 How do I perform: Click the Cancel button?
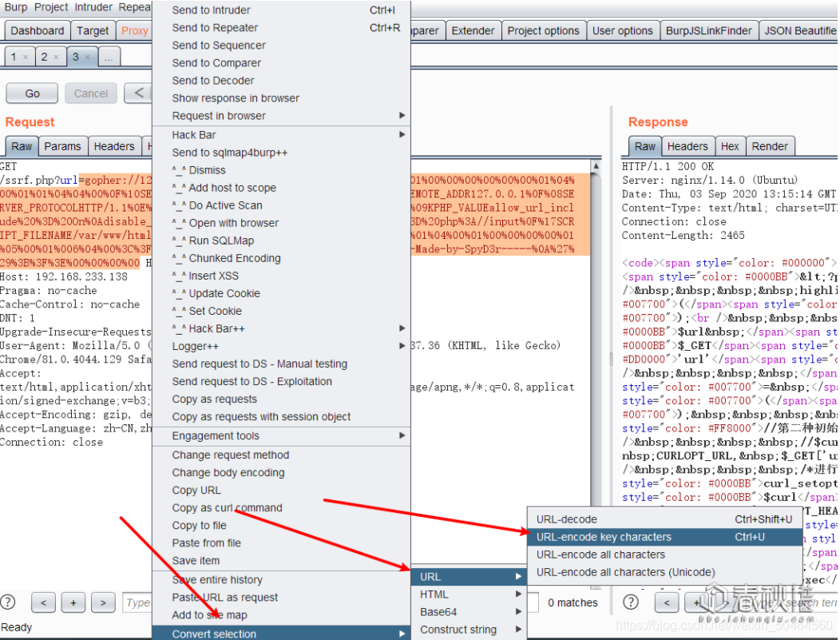point(91,93)
